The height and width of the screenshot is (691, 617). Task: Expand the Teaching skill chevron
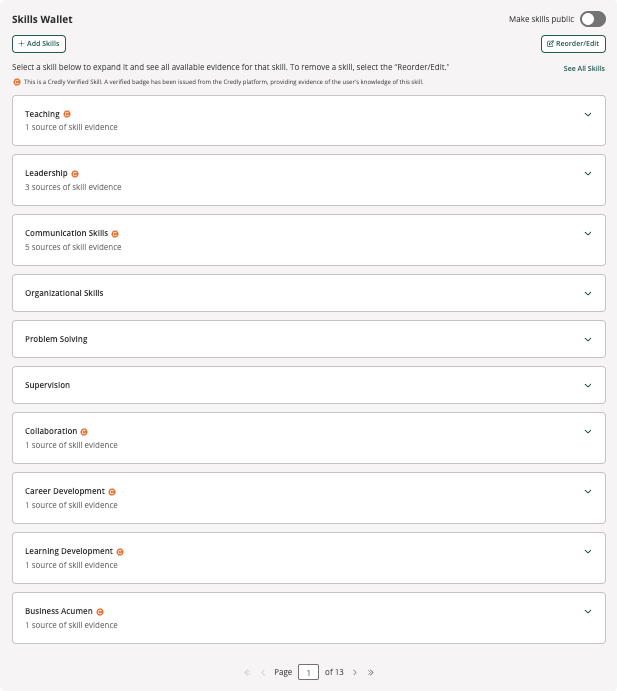[x=588, y=115]
